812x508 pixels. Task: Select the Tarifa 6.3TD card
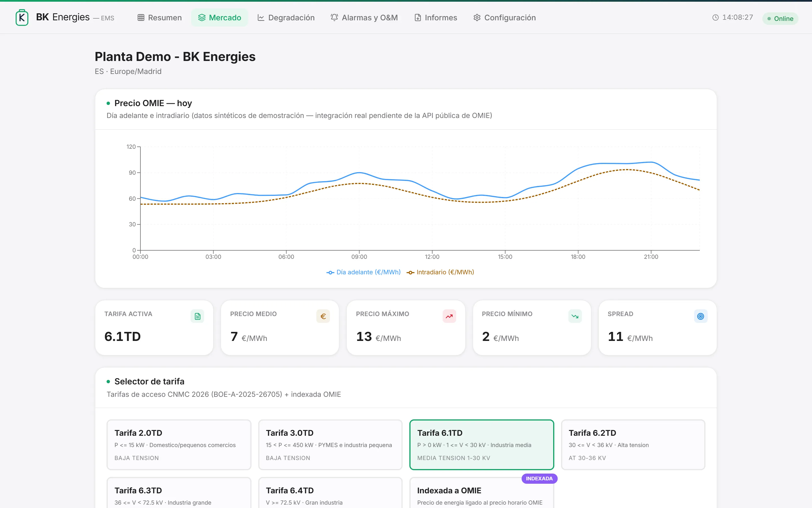pyautogui.click(x=179, y=492)
